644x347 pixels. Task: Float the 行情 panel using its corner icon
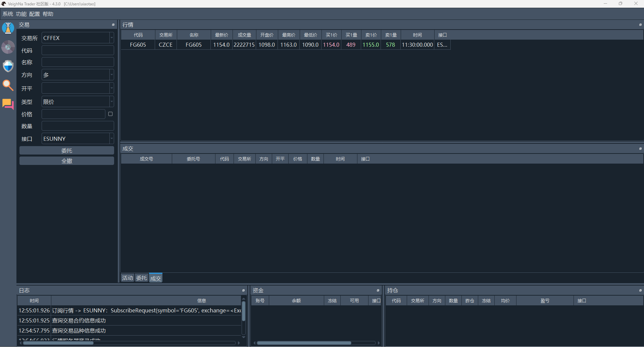640,25
